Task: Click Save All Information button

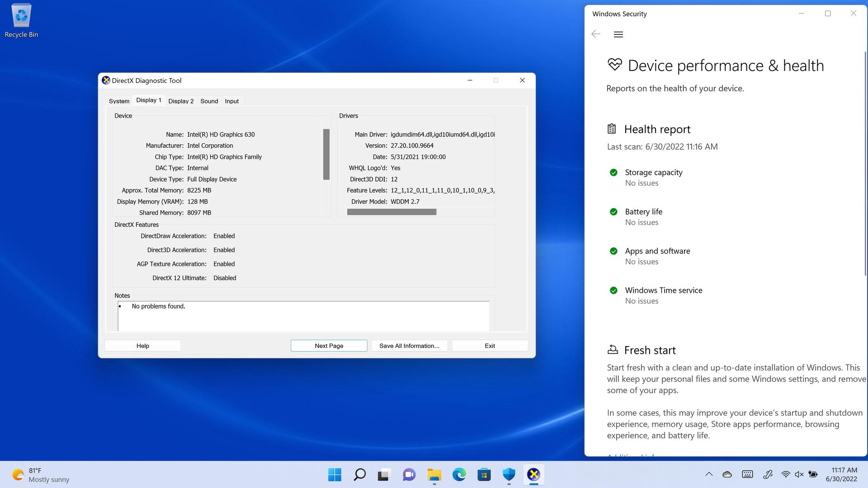Action: (409, 346)
